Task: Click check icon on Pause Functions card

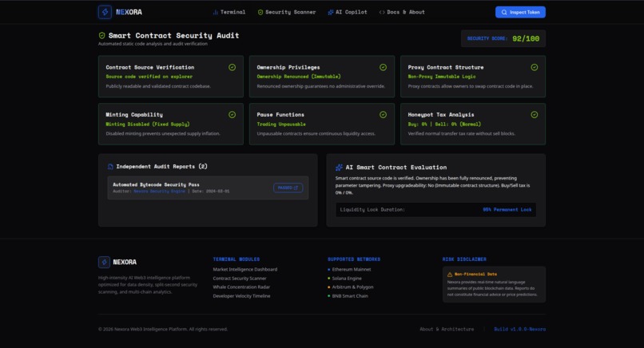Action: pyautogui.click(x=384, y=115)
